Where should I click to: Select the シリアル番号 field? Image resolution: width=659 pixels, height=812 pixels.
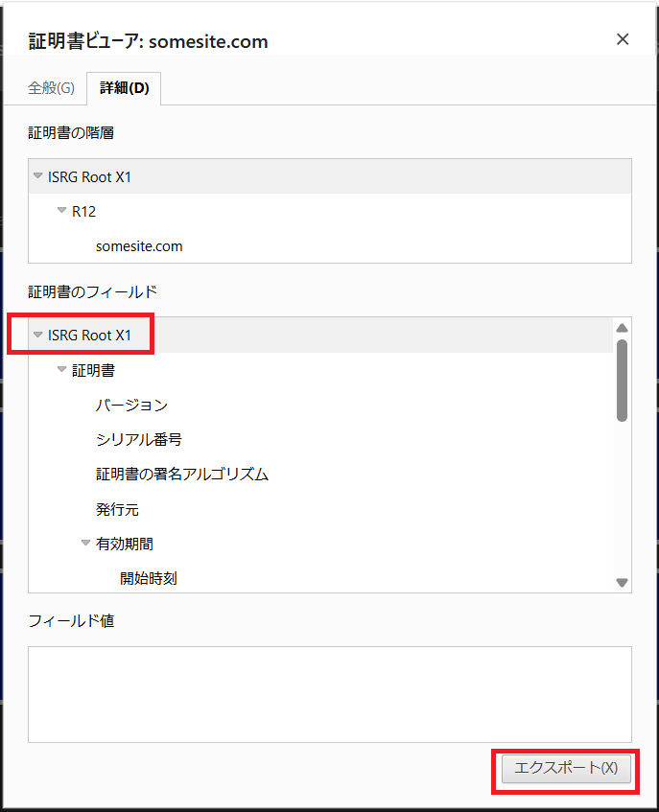coord(138,439)
